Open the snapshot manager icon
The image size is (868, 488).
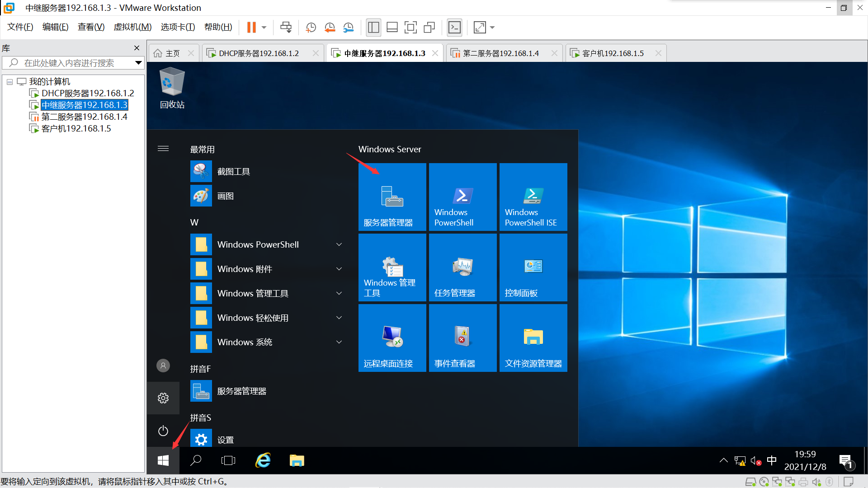click(348, 28)
